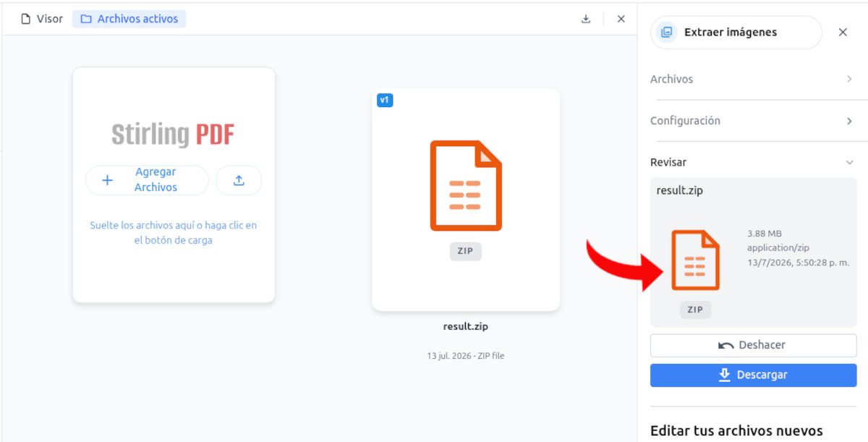Click the Agregar Archivos button
868x442 pixels.
click(x=147, y=180)
